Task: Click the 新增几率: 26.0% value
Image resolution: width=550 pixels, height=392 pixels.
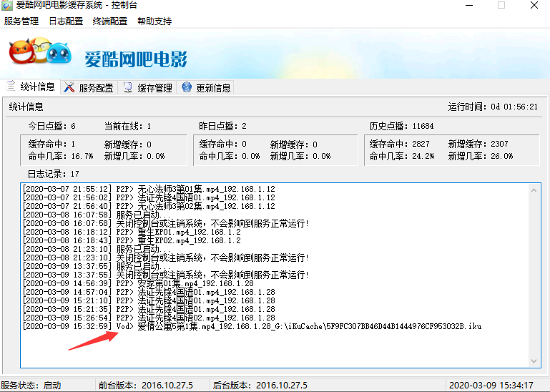Action: point(481,156)
